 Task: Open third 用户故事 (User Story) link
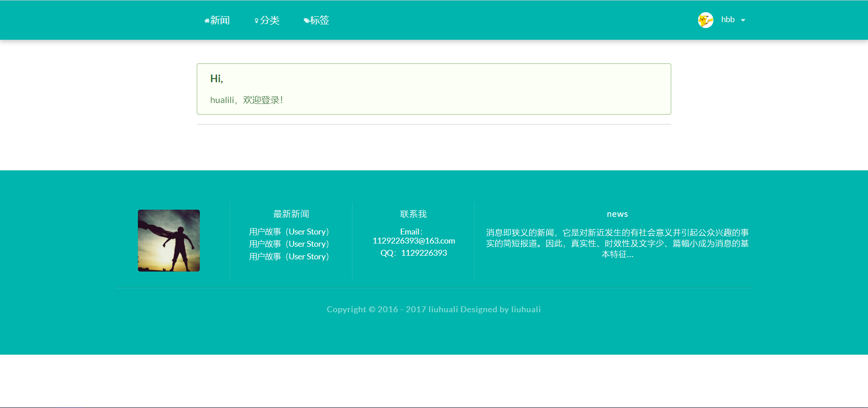point(289,257)
